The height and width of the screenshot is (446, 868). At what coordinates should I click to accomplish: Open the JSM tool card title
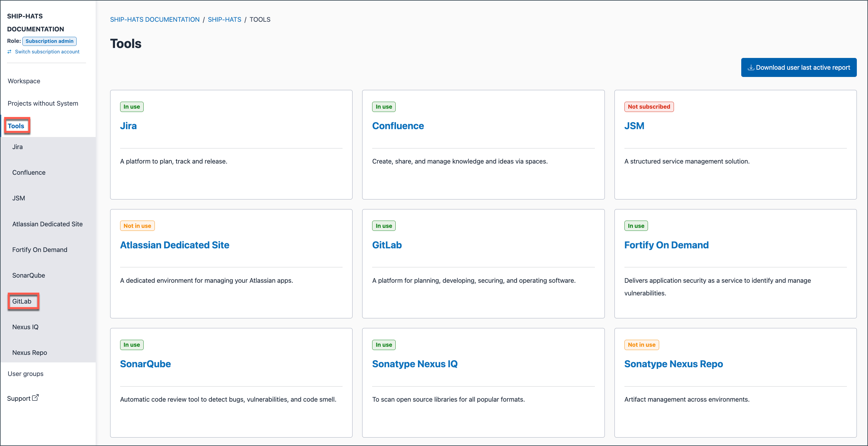[x=634, y=126]
